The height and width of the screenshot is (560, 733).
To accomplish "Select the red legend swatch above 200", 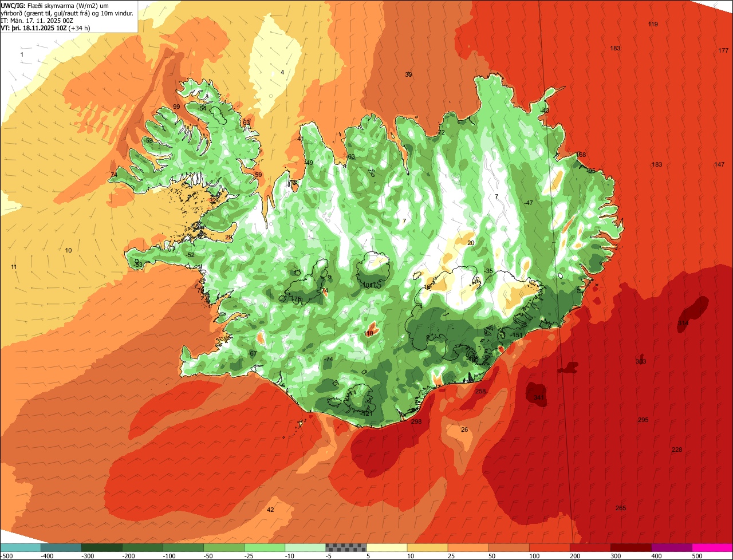I will [x=590, y=547].
